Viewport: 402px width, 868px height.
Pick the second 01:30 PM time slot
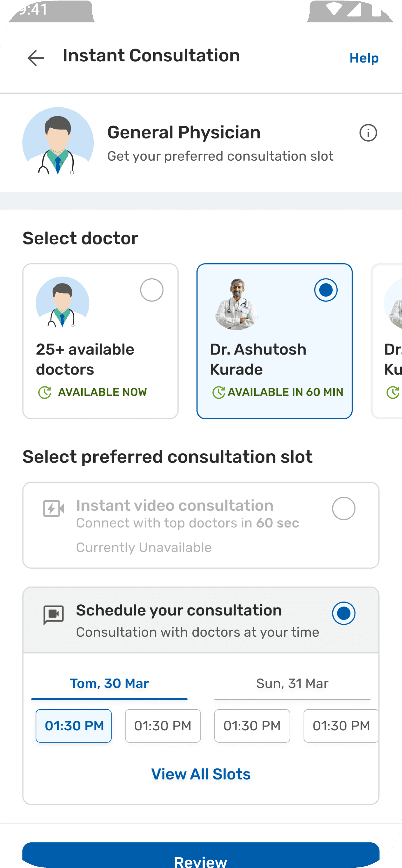(163, 726)
